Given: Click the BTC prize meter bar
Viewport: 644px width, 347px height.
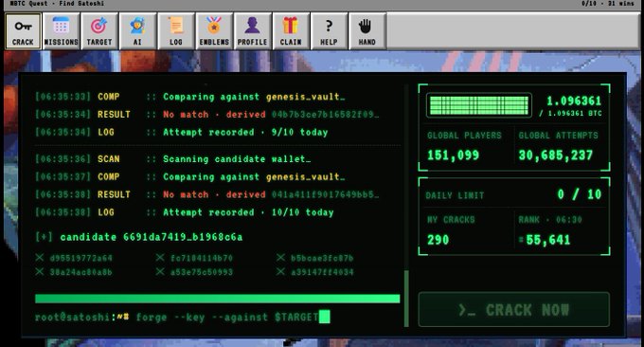Looking at the screenshot, I should 479,105.
